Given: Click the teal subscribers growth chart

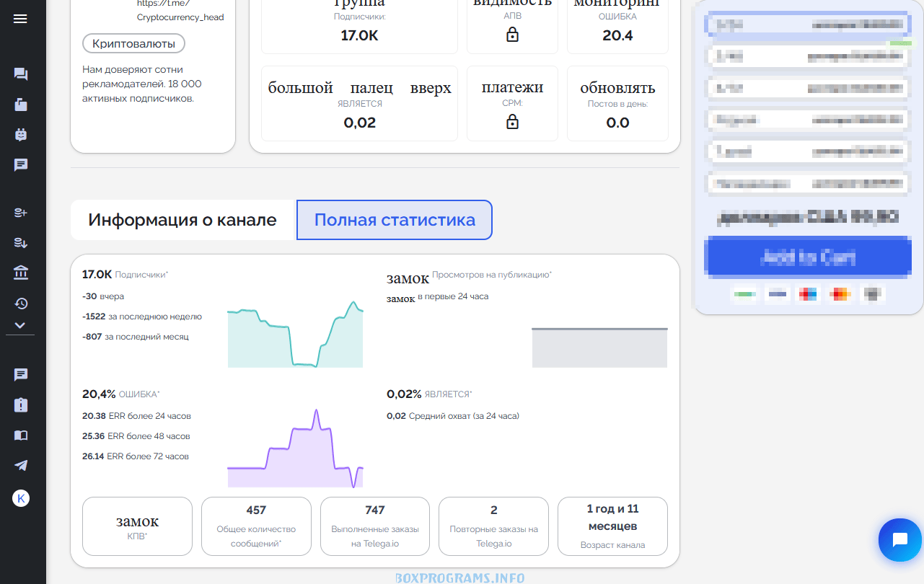Looking at the screenshot, I should click(x=295, y=336).
